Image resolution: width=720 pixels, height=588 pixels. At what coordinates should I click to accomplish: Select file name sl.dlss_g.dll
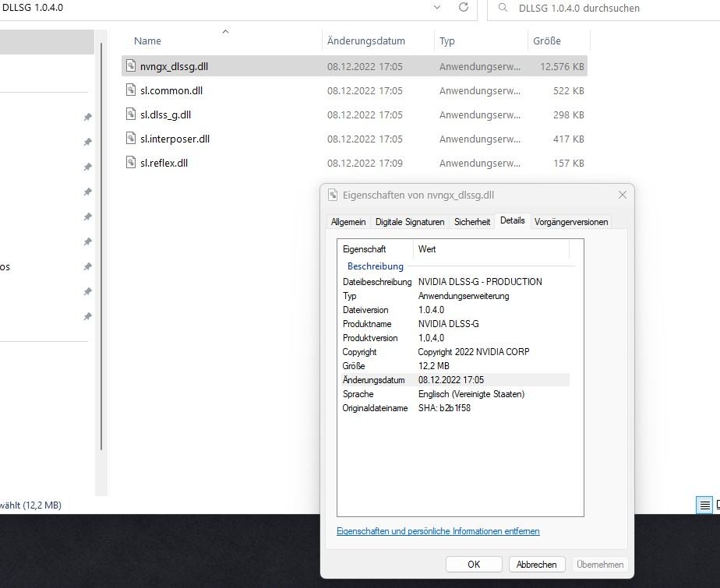pos(165,114)
